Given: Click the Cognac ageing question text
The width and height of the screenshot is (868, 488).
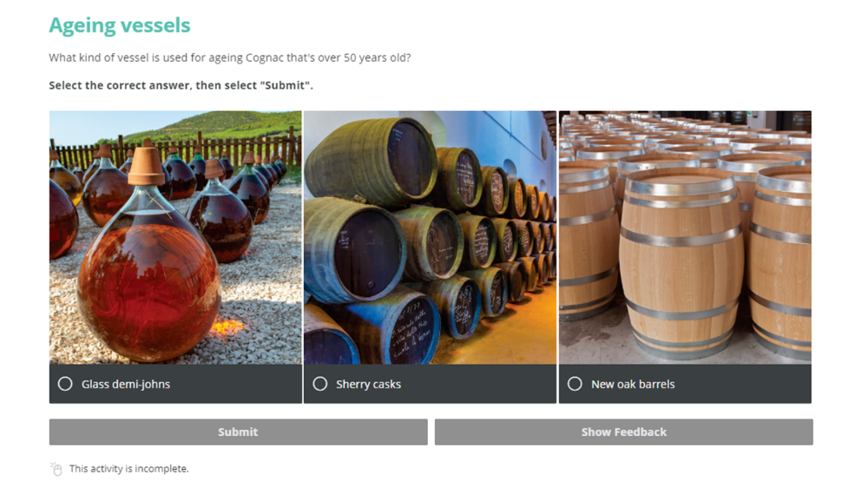Looking at the screenshot, I should tap(230, 58).
